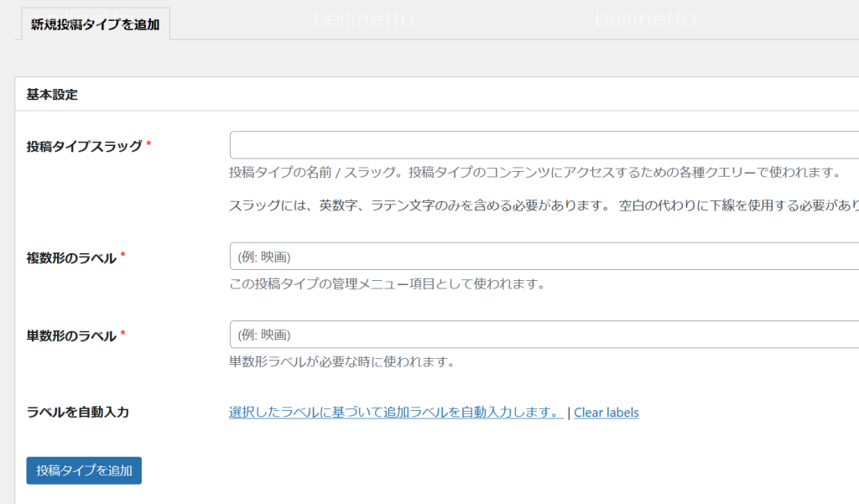The image size is (859, 504).
Task: Click the red asterisk beside 投稿タイプスラッグ
Action: click(x=149, y=144)
